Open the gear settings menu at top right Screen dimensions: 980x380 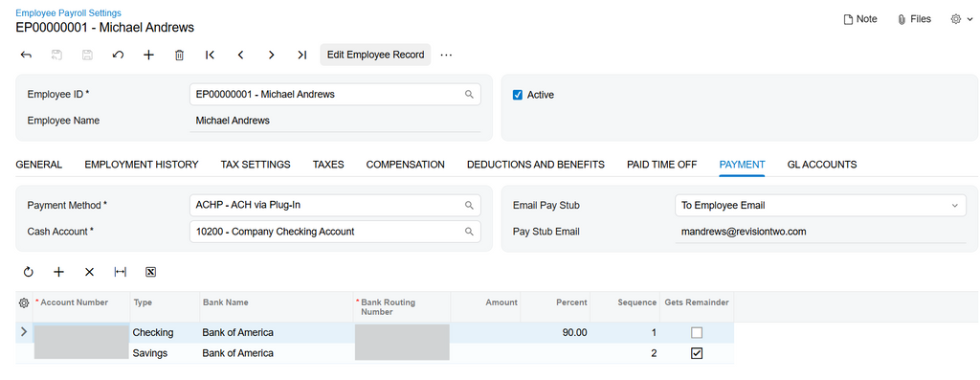click(961, 19)
